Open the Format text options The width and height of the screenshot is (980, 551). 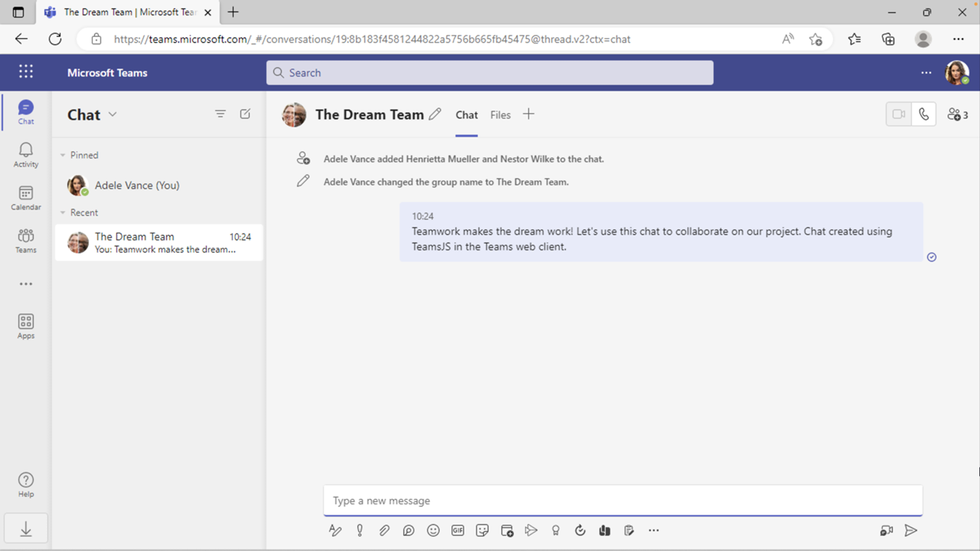335,530
